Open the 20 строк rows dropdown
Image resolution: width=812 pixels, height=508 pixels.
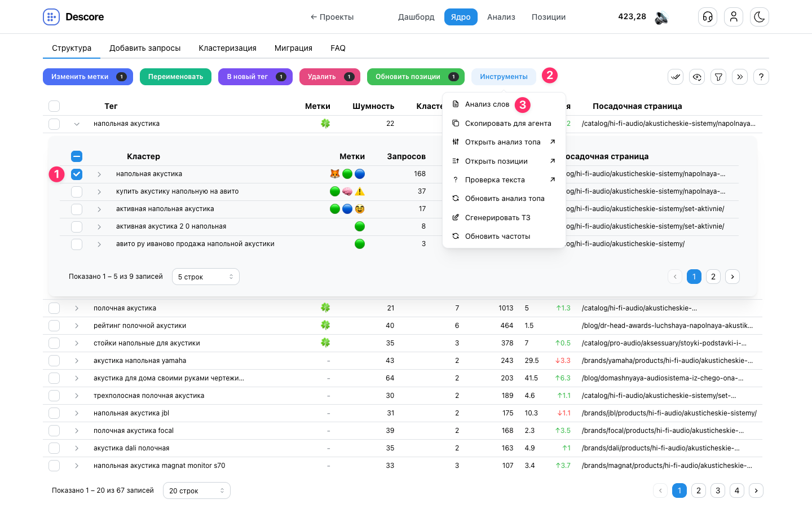[197, 491]
